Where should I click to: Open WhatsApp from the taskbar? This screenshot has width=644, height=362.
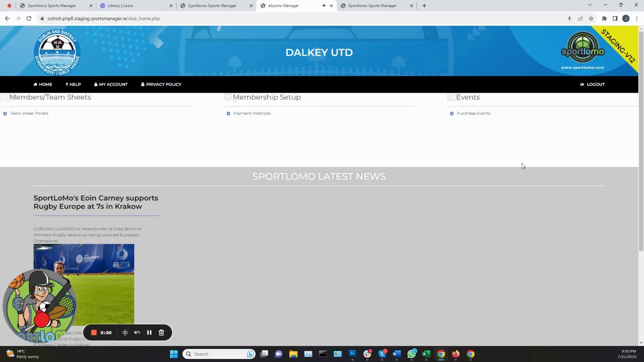412,354
